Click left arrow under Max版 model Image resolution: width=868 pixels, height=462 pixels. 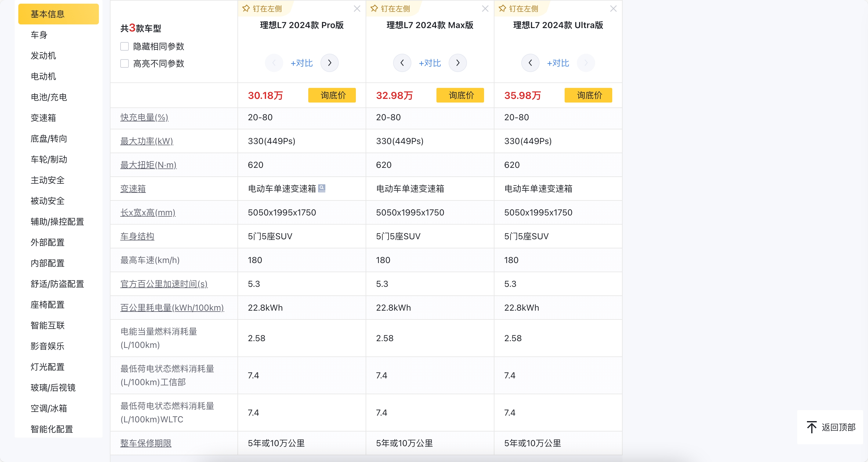click(402, 63)
